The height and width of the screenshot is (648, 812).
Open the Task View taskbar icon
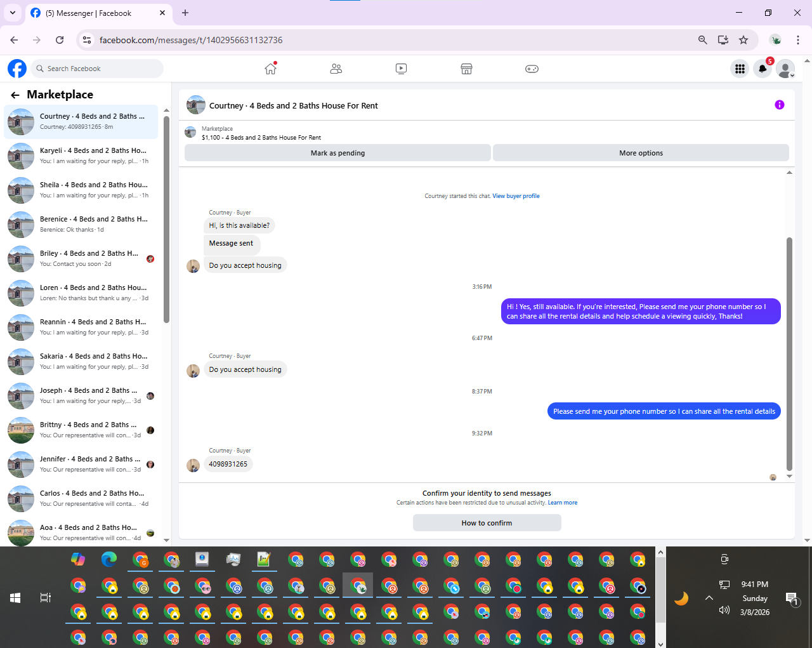[x=46, y=598]
